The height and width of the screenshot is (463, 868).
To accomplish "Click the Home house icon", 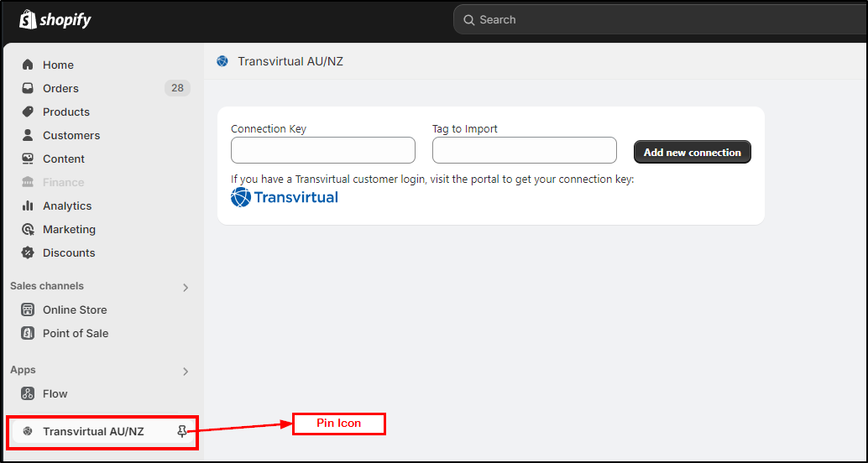I will (28, 65).
